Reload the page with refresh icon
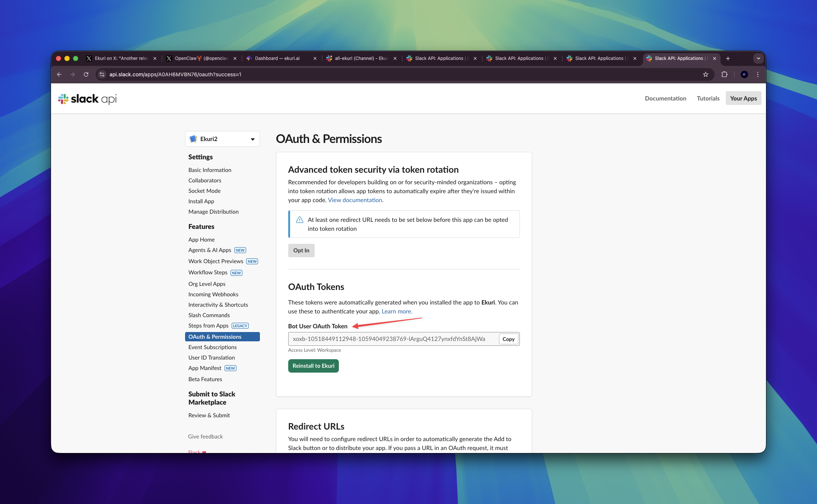 (86, 74)
